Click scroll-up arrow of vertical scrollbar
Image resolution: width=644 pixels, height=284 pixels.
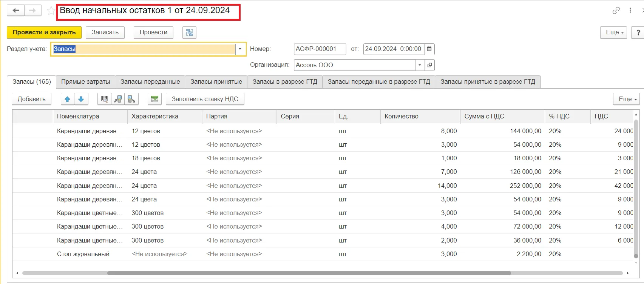636,114
